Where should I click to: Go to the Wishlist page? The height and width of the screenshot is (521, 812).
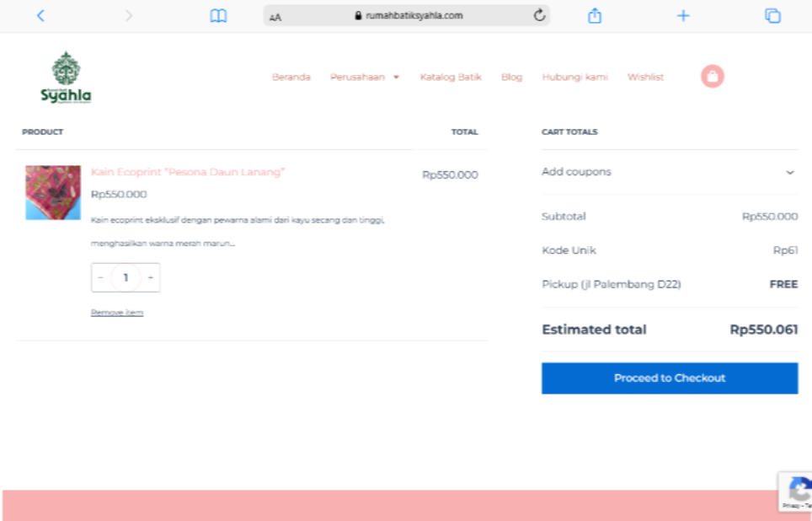click(645, 76)
